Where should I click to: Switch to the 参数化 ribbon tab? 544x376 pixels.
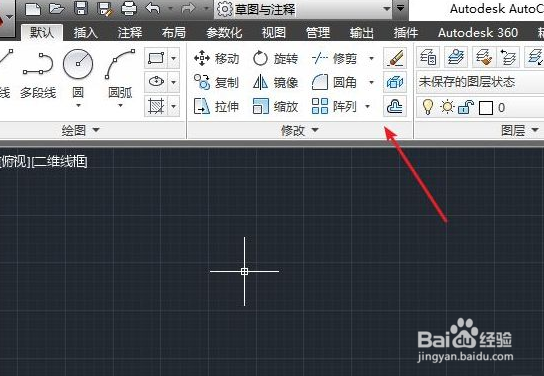224,33
